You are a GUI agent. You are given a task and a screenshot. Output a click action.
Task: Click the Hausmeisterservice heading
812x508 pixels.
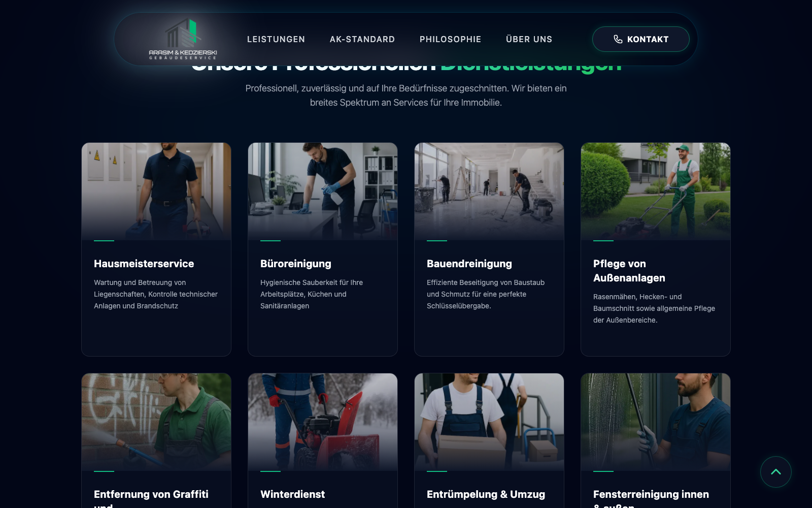tap(144, 264)
